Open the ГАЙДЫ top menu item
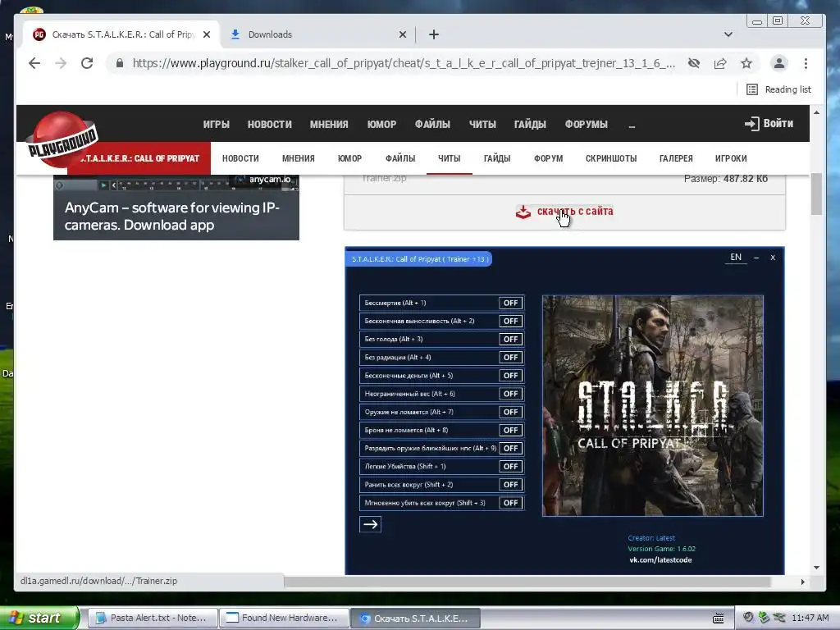 click(x=530, y=125)
